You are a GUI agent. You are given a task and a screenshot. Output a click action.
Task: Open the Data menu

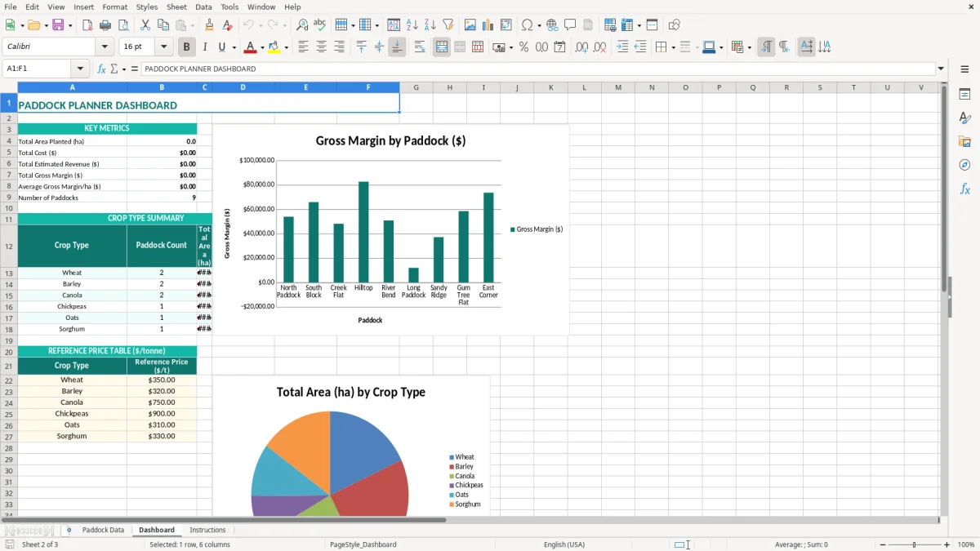point(203,7)
